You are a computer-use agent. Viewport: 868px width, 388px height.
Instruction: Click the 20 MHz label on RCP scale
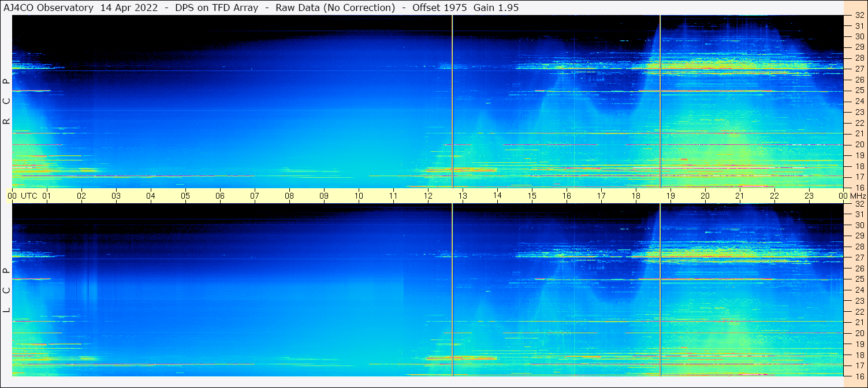pyautogui.click(x=859, y=144)
